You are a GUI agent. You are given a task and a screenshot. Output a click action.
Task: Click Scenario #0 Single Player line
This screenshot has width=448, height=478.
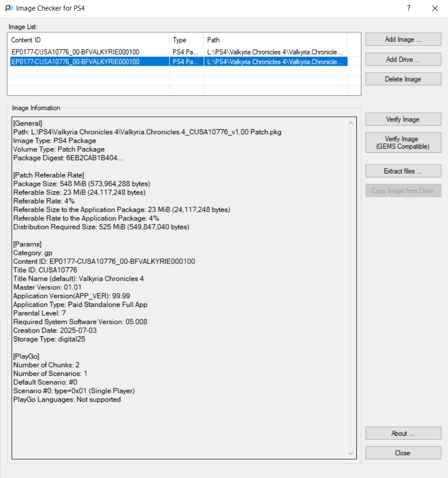pos(74,391)
